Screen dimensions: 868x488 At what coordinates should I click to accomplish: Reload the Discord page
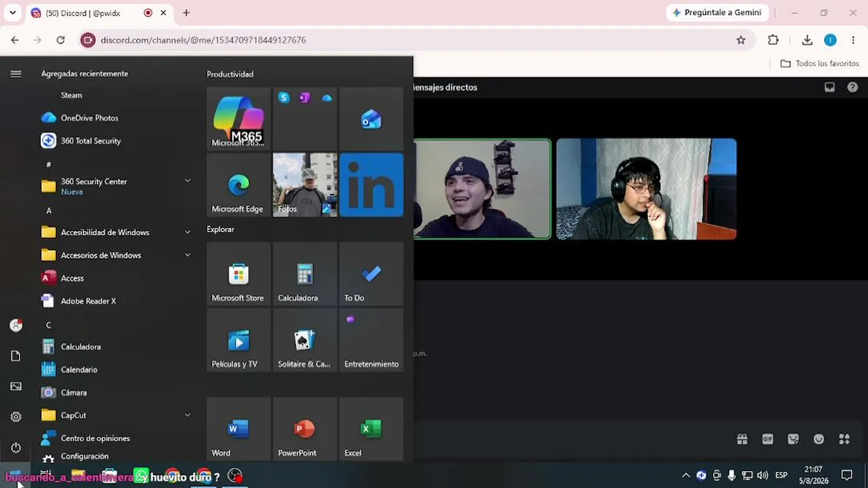point(60,40)
